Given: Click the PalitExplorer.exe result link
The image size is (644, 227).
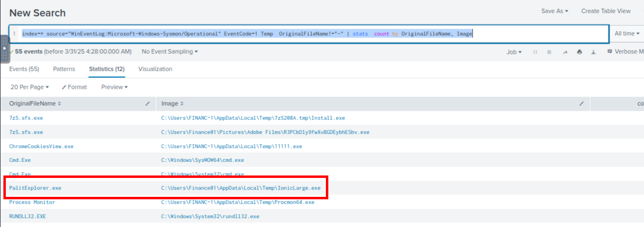Looking at the screenshot, I should coord(35,188).
